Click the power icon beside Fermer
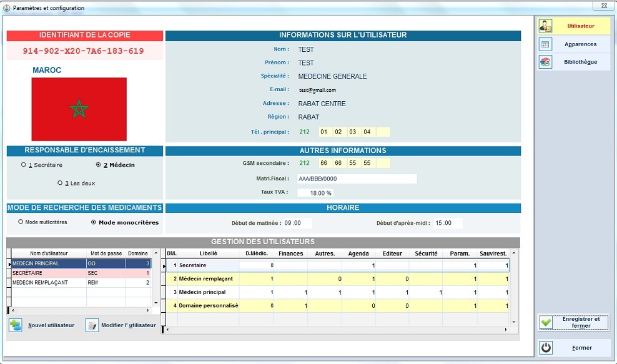Screen dimensions: 617x364 click(546, 348)
